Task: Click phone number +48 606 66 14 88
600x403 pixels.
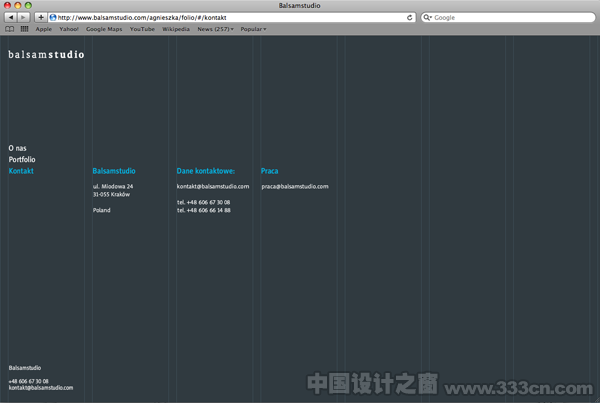Action: pos(209,210)
